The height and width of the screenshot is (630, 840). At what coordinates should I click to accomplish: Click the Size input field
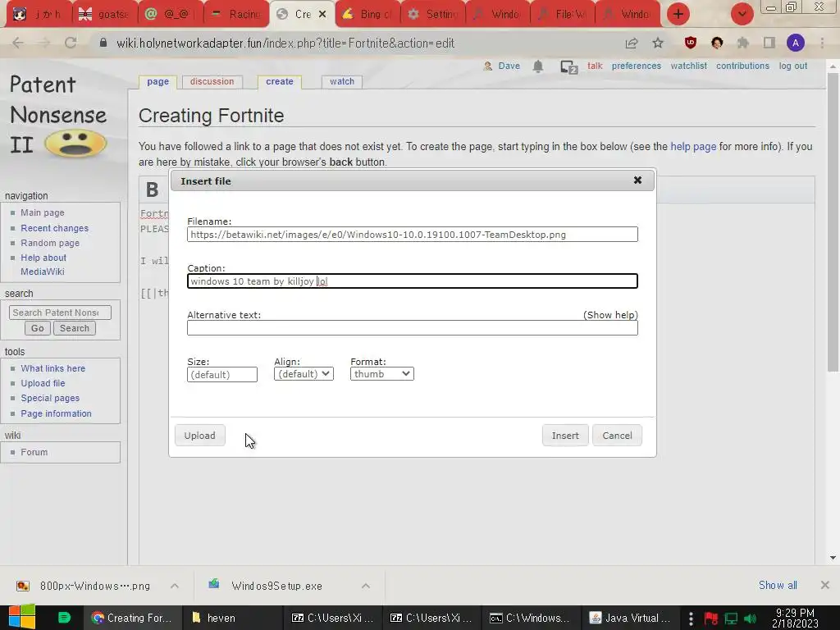tap(222, 374)
